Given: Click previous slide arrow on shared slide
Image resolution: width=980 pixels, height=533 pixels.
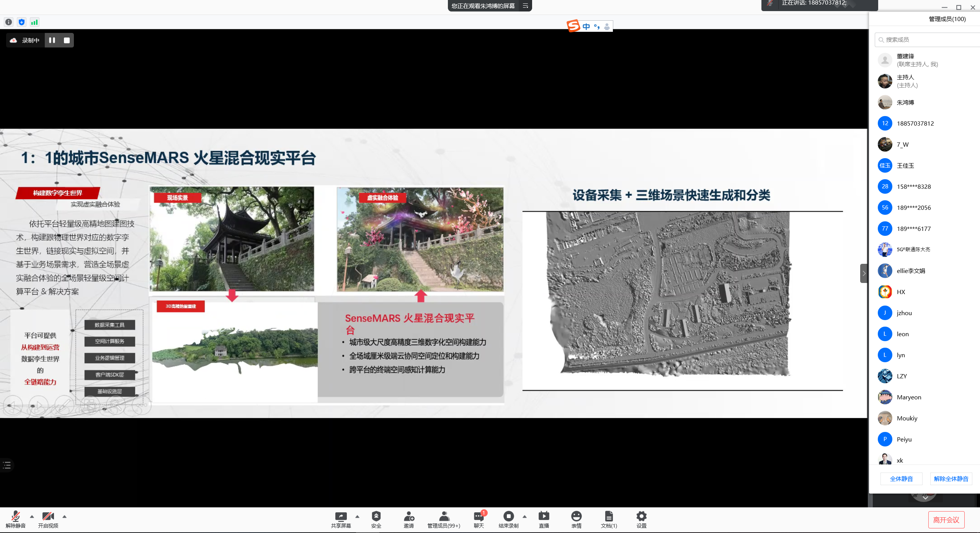Looking at the screenshot, I should pyautogui.click(x=13, y=405).
